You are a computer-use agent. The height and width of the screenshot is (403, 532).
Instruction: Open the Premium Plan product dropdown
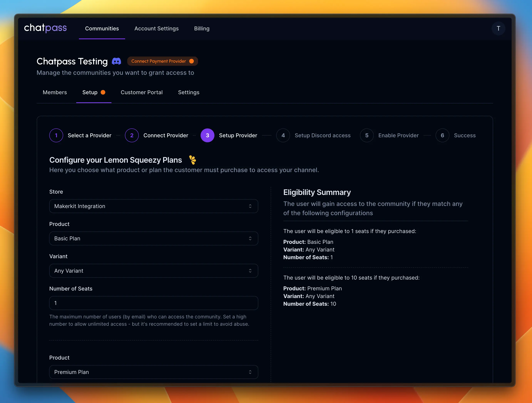pos(153,372)
